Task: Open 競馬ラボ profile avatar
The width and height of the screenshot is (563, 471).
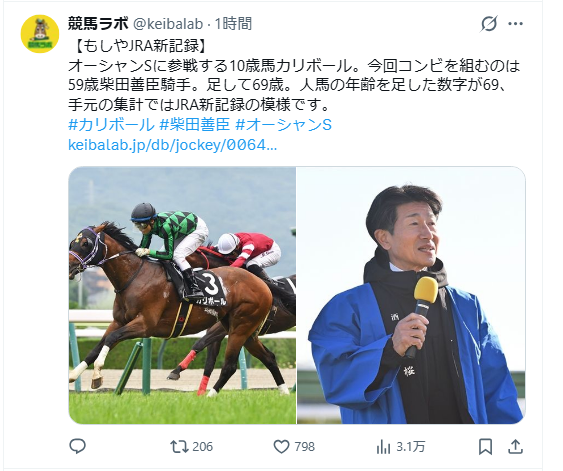Action: coord(40,34)
